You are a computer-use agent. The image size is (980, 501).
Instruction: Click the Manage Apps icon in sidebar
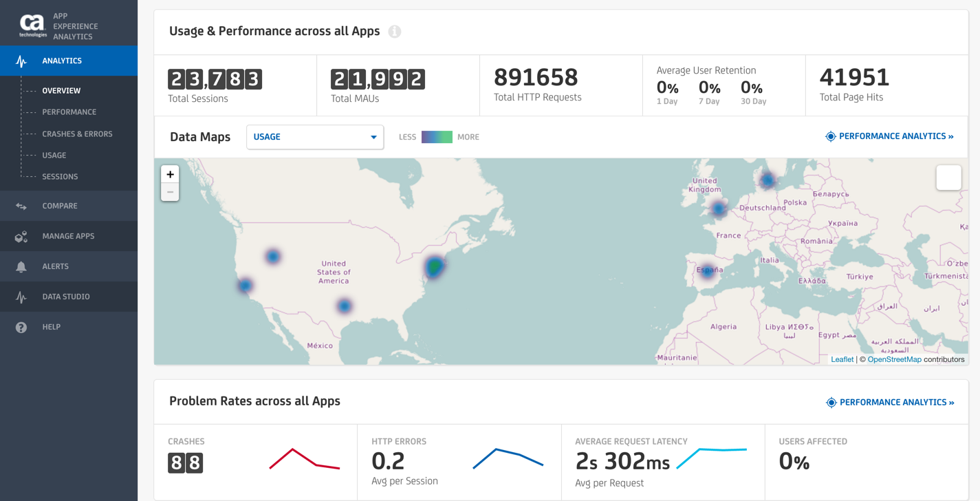21,237
